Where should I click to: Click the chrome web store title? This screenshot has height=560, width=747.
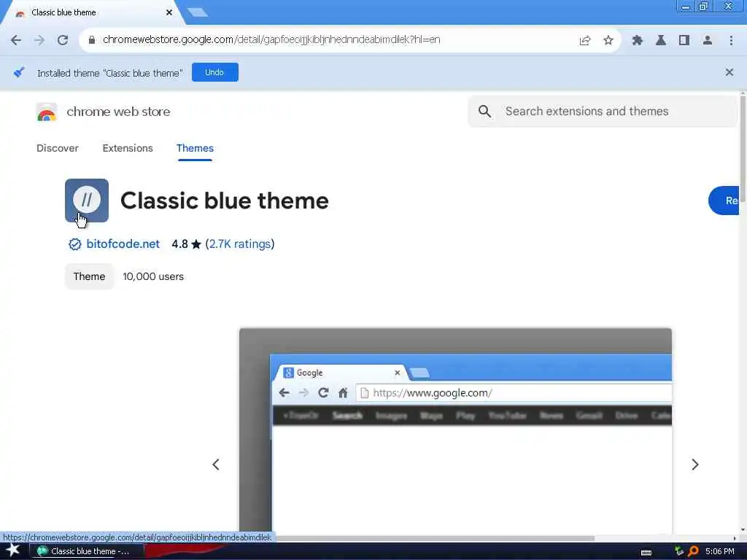click(x=118, y=112)
